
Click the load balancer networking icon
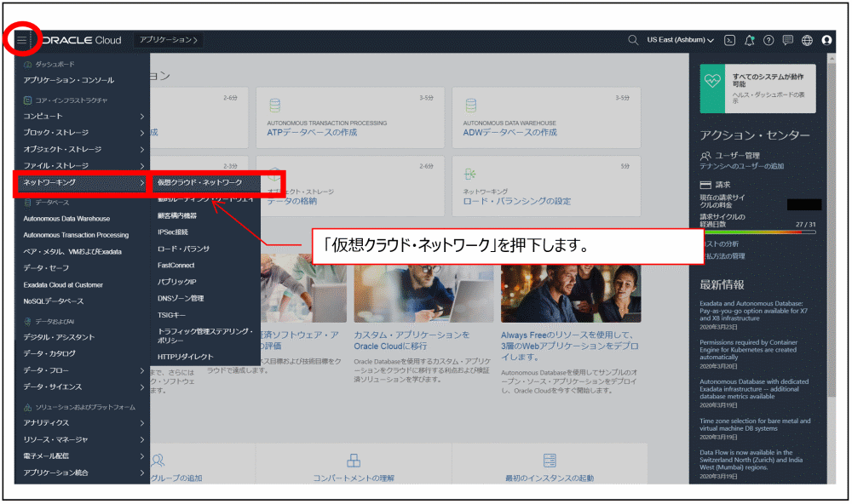click(x=470, y=174)
